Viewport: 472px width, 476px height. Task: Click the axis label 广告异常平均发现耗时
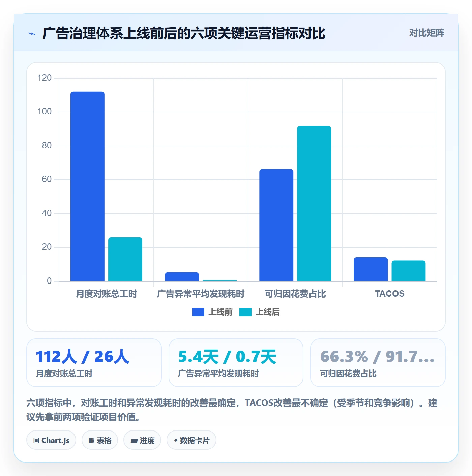click(x=201, y=294)
